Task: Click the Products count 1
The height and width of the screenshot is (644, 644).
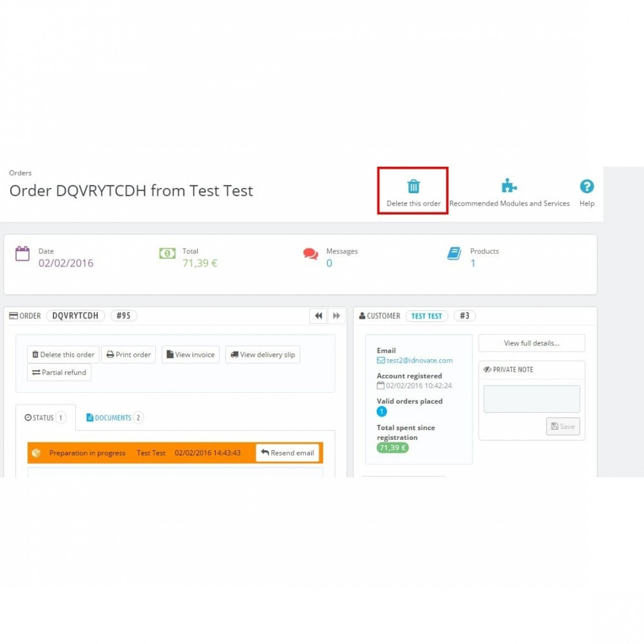Action: [x=473, y=263]
